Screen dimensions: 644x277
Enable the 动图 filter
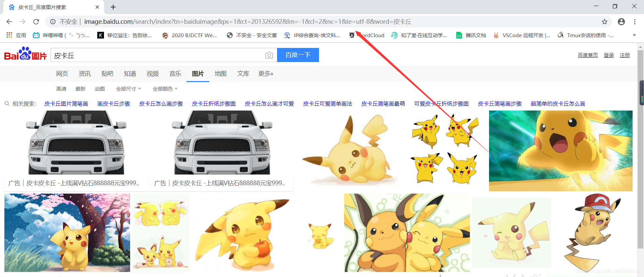pyautogui.click(x=100, y=89)
